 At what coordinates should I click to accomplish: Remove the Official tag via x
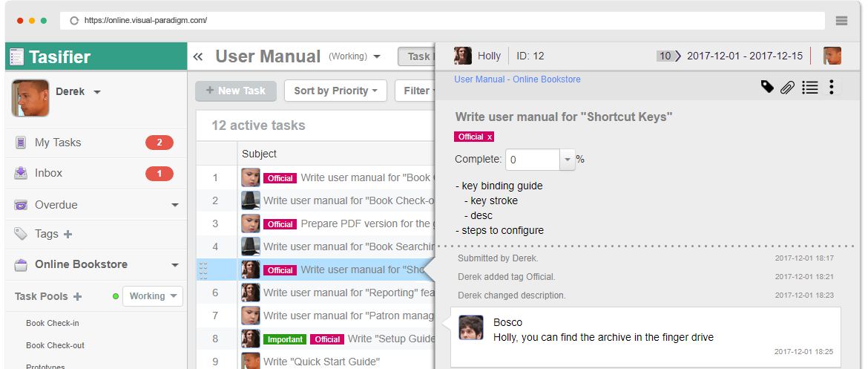coord(489,137)
